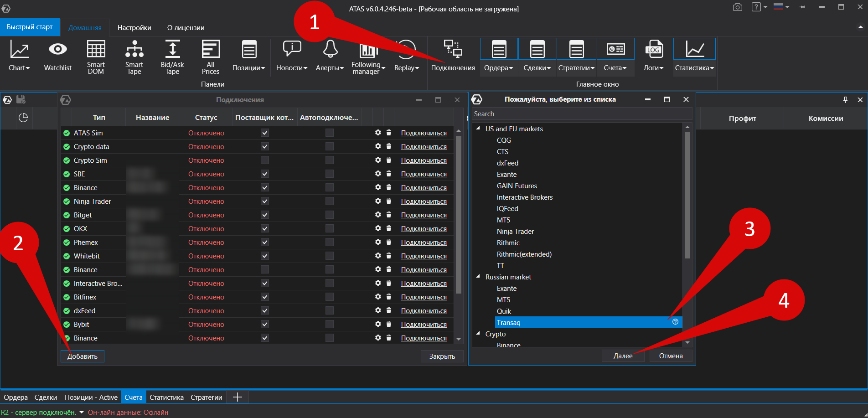
Task: Click Отмена in the selection dialog
Action: 671,356
